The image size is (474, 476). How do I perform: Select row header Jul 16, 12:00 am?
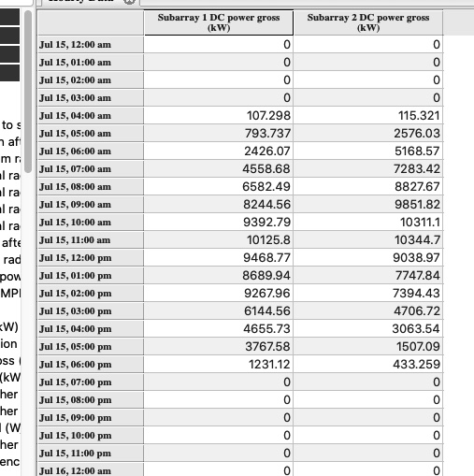click(91, 470)
